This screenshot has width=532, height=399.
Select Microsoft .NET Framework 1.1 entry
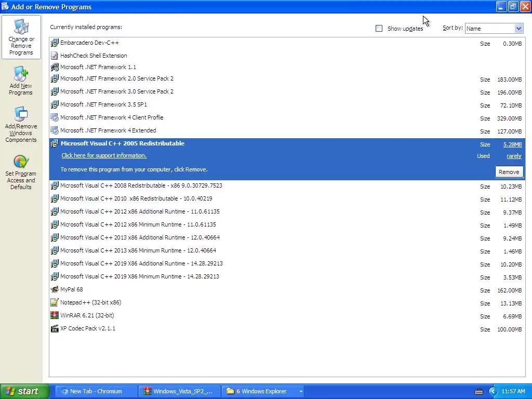tap(287, 67)
